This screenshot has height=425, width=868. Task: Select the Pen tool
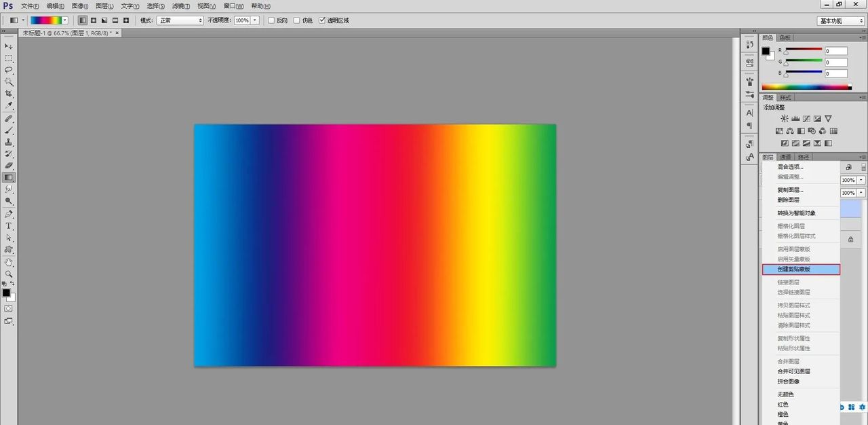click(x=9, y=214)
